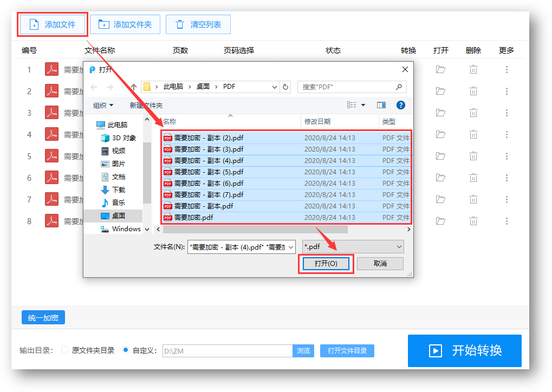Choose the 自定义 output directory option

(125, 350)
